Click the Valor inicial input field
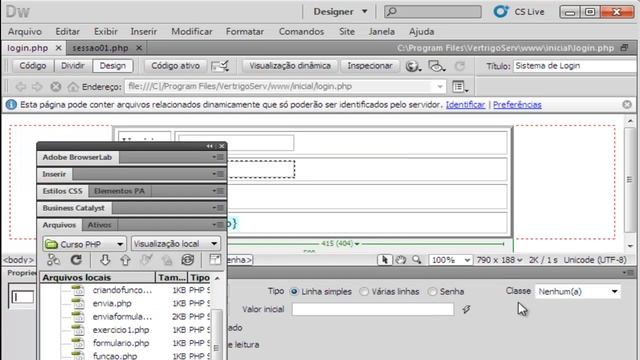The width and height of the screenshot is (640, 360). [x=373, y=309]
